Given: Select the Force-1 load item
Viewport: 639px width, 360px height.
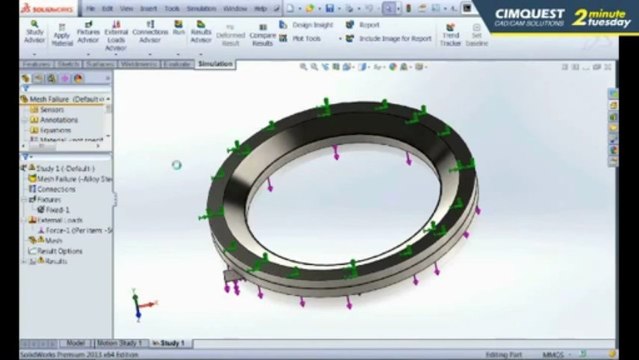Looking at the screenshot, I should tap(75, 230).
